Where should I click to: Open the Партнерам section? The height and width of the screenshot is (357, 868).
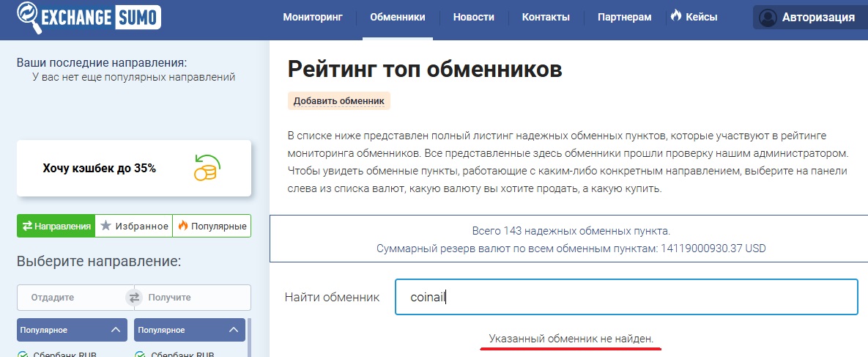pyautogui.click(x=624, y=17)
